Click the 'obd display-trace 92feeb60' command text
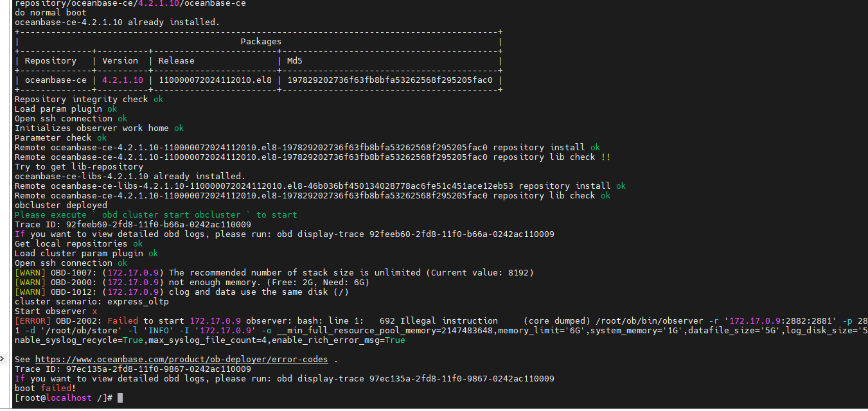 click(416, 234)
